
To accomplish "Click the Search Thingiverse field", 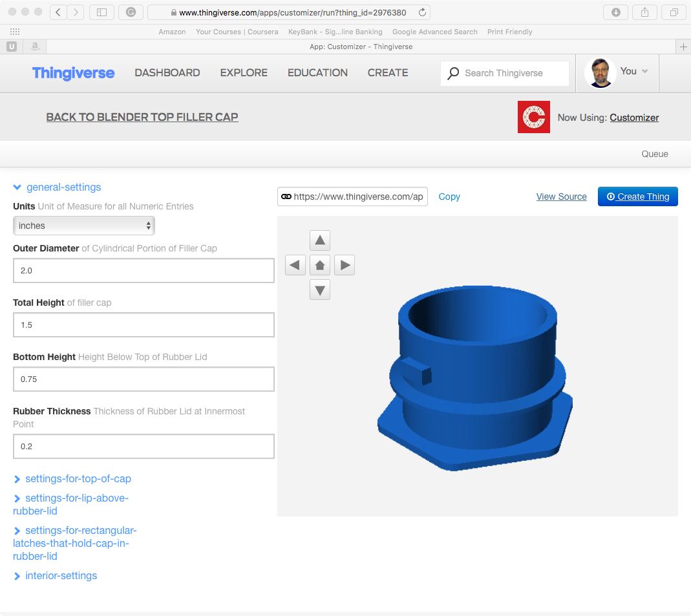I will tap(505, 73).
